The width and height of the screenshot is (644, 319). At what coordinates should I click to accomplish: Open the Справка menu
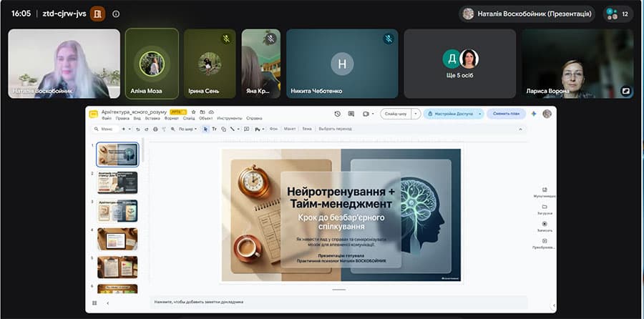(254, 118)
